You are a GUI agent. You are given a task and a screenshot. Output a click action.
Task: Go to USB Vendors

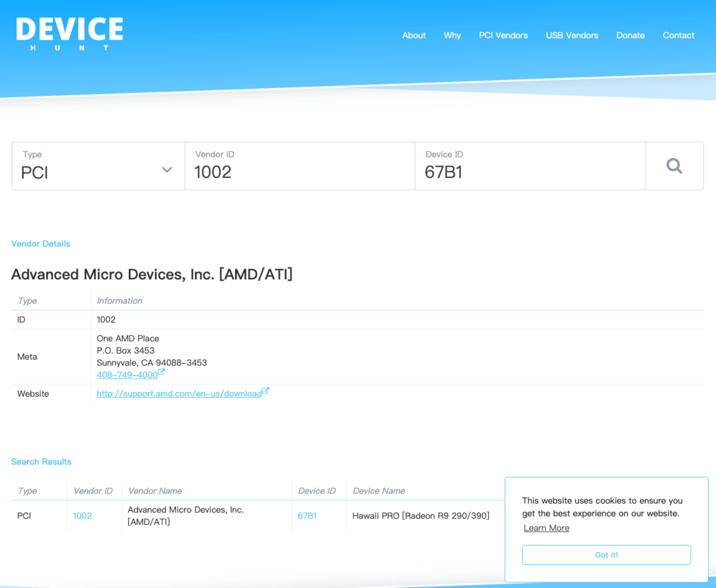[x=572, y=35]
